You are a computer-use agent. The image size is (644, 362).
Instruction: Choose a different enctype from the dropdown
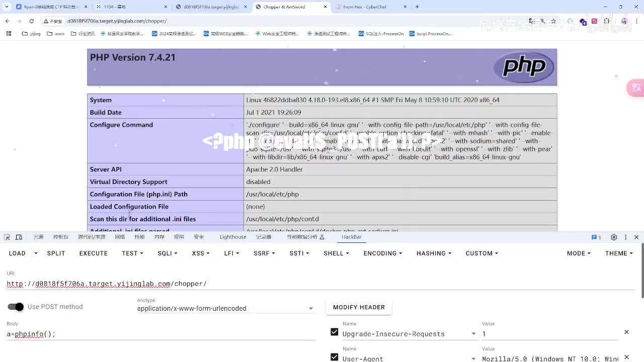(x=226, y=308)
